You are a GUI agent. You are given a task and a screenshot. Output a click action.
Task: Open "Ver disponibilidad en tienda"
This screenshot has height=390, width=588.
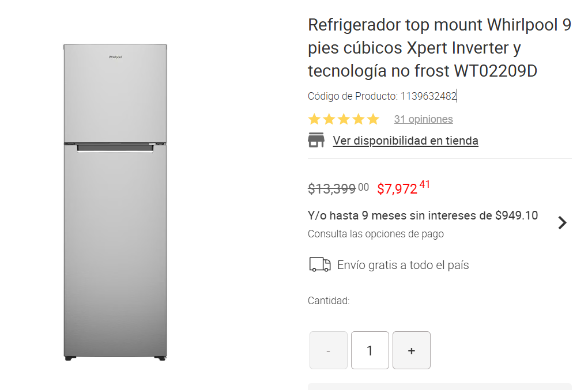coord(405,140)
